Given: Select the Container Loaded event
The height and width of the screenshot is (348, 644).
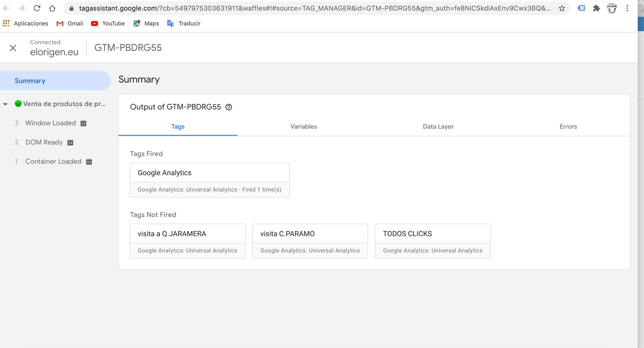Looking at the screenshot, I should (x=54, y=162).
